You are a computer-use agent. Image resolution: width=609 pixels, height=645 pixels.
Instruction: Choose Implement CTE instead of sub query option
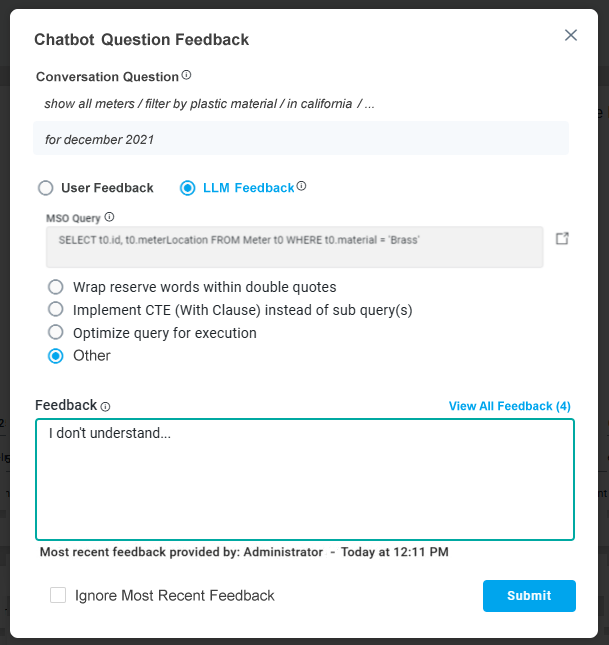coord(56,310)
